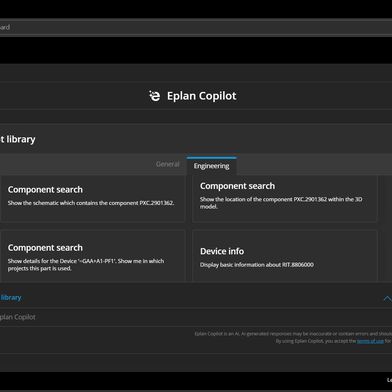Click the 't library' section heading
This screenshot has width=392, height=392.
coord(18,139)
